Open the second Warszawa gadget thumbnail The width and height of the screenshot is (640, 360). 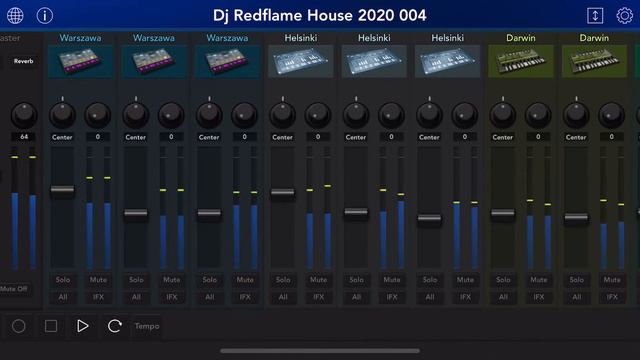(154, 61)
